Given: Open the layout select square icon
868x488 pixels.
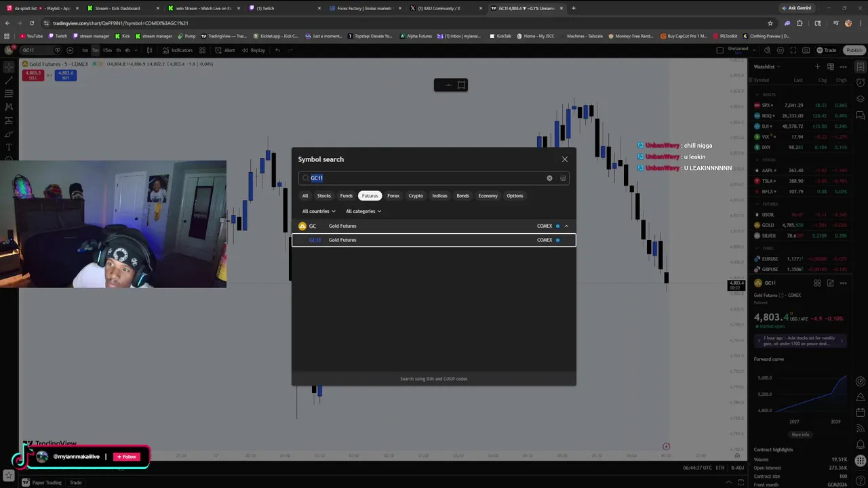Looking at the screenshot, I should pyautogui.click(x=720, y=50).
